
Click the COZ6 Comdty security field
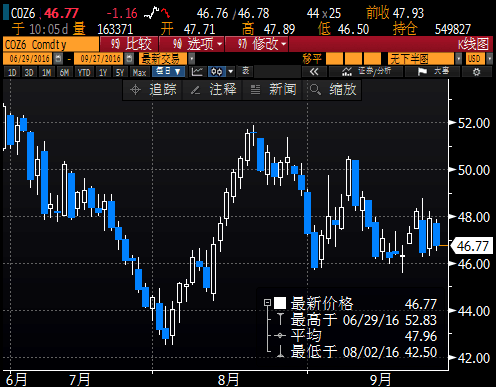(51, 44)
